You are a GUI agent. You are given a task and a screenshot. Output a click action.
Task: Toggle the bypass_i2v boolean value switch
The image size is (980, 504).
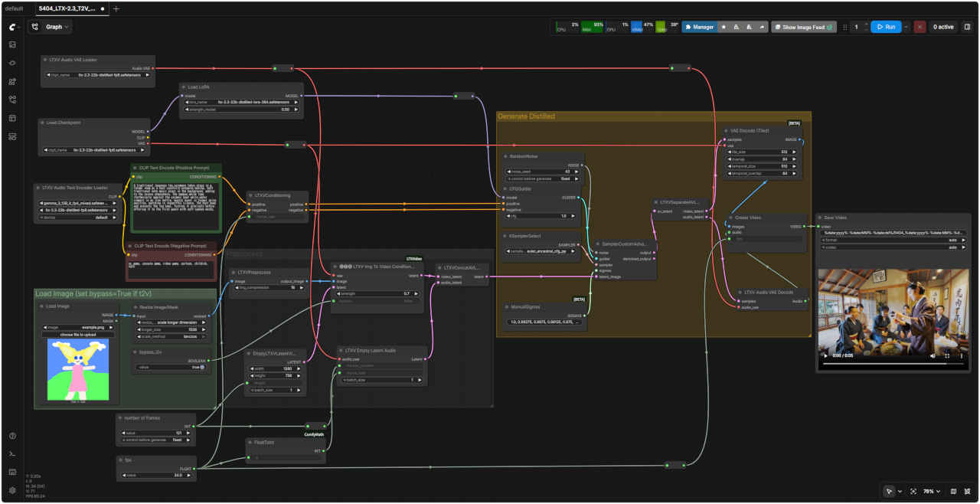pyautogui.click(x=201, y=367)
